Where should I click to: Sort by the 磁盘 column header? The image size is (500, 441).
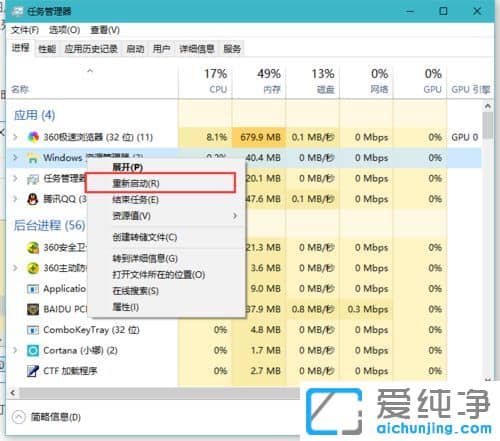(x=313, y=81)
